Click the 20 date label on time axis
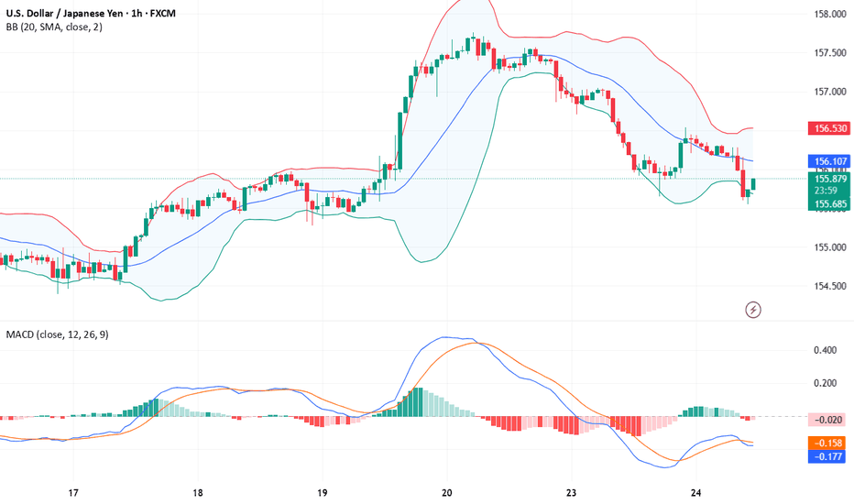 coord(447,492)
